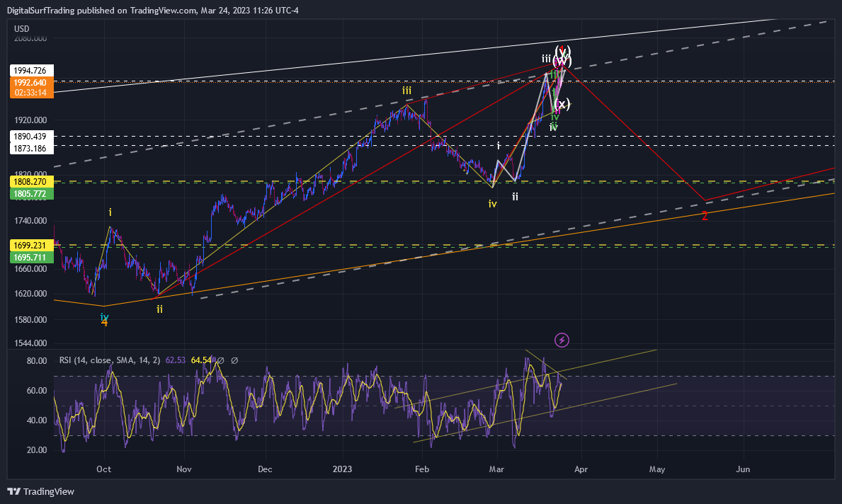Click the 40.00 RSI axis value
Screen dimensions: 842x504
pos(37,420)
